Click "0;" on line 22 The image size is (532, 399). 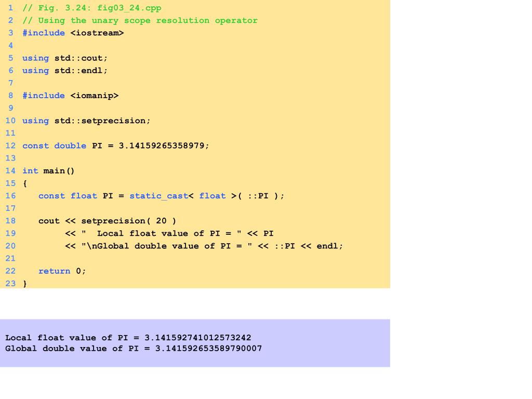point(81,271)
